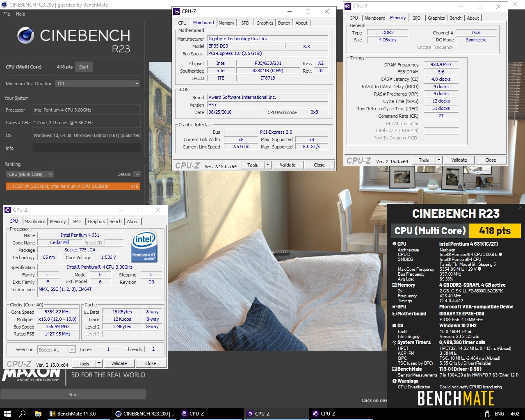Open File Explorer from the taskbar

pyautogui.click(x=38, y=414)
